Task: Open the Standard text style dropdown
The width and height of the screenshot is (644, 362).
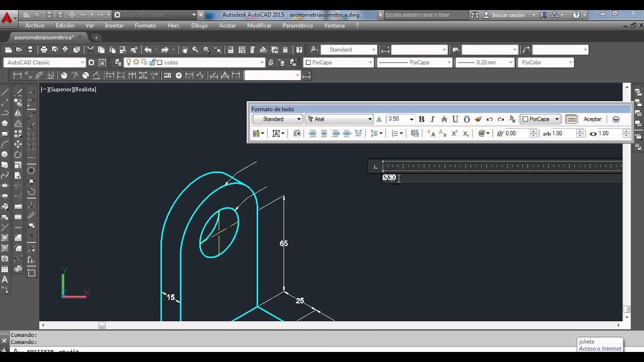Action: [277, 119]
